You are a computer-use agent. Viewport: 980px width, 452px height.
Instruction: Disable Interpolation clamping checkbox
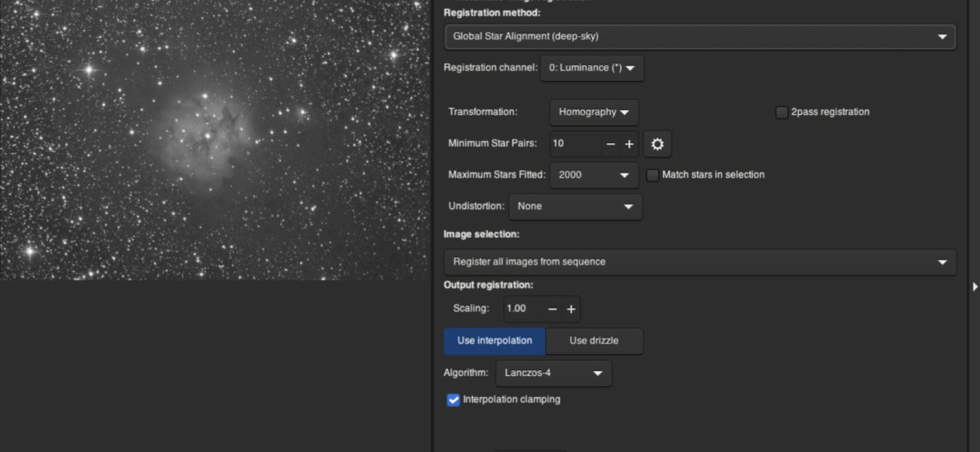point(453,400)
